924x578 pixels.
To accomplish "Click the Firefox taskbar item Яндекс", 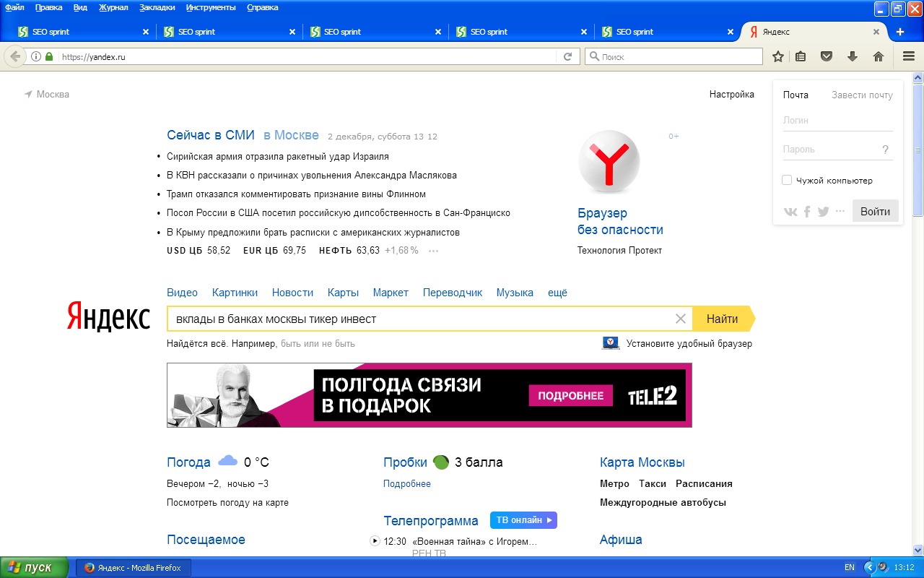I will click(x=133, y=568).
